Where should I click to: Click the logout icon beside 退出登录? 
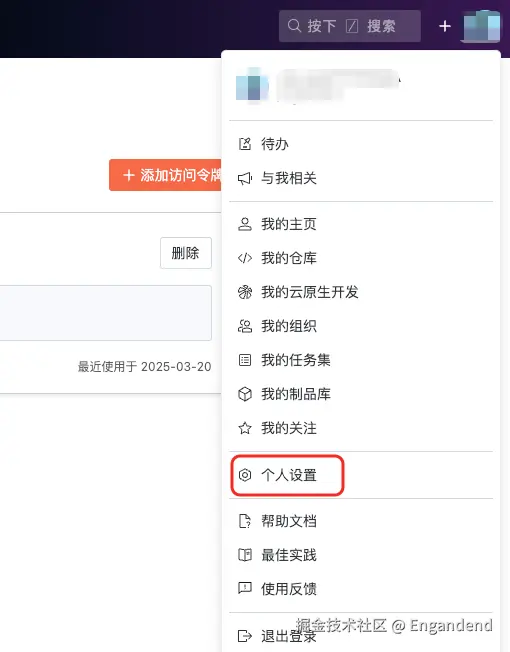(x=245, y=636)
